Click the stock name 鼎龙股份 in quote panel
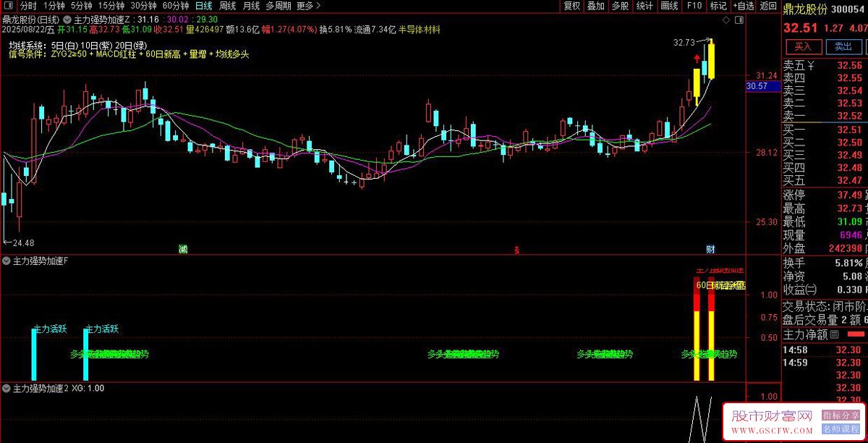This screenshot has width=868, height=443. coord(806,9)
